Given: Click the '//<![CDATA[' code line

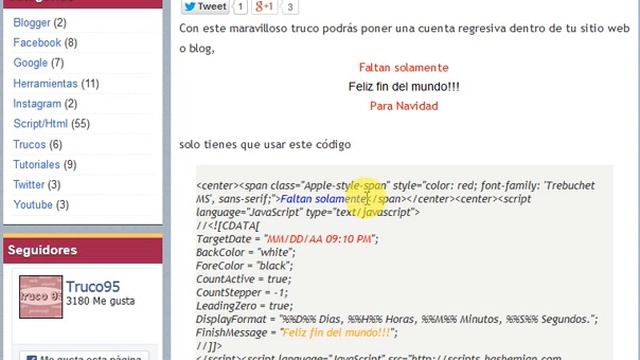Looking at the screenshot, I should [228, 225].
